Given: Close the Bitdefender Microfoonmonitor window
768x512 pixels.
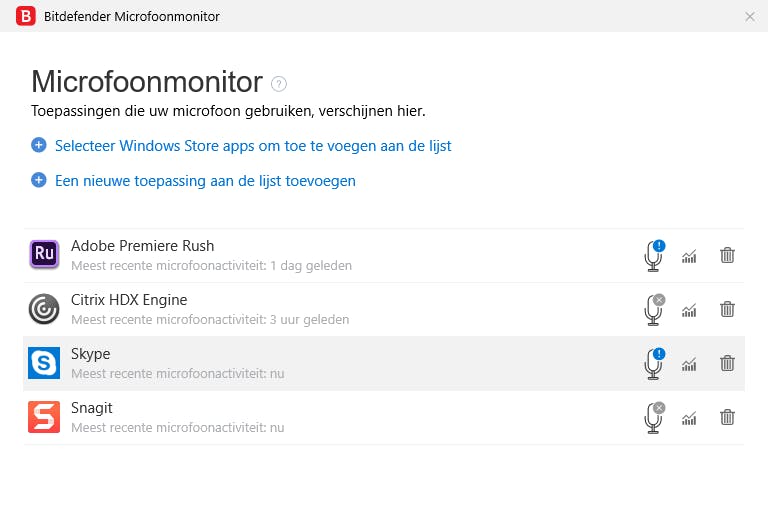Looking at the screenshot, I should pos(750,16).
